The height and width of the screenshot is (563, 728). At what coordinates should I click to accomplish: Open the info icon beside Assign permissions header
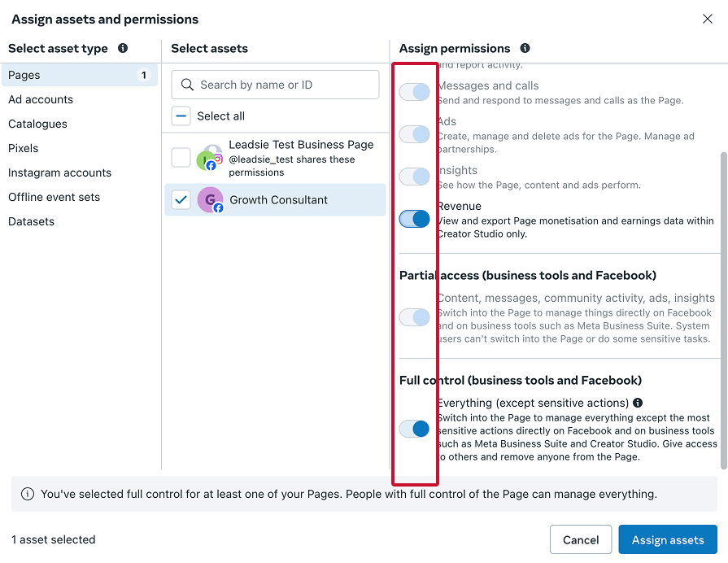(x=525, y=48)
